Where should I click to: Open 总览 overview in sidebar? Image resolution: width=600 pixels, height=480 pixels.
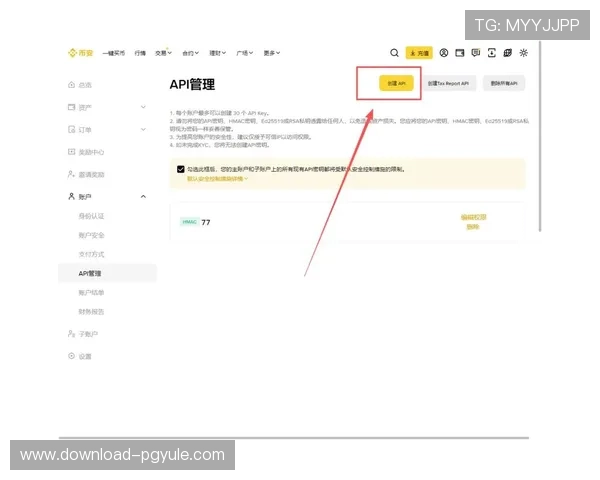tap(85, 85)
